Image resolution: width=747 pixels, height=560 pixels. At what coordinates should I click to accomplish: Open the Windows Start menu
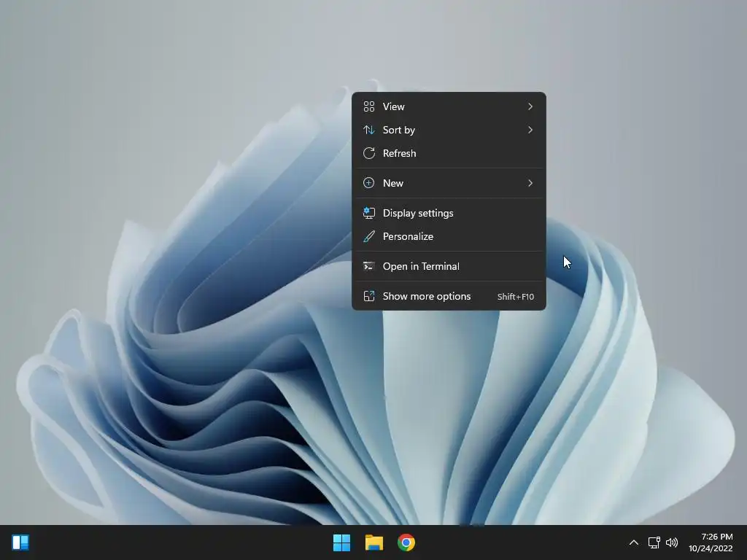click(x=341, y=542)
